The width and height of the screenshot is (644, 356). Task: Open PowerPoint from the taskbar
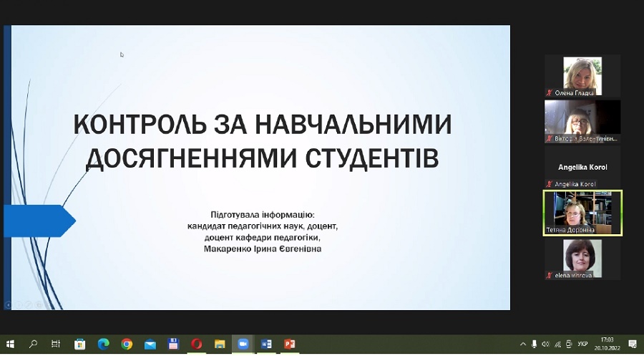tap(289, 344)
